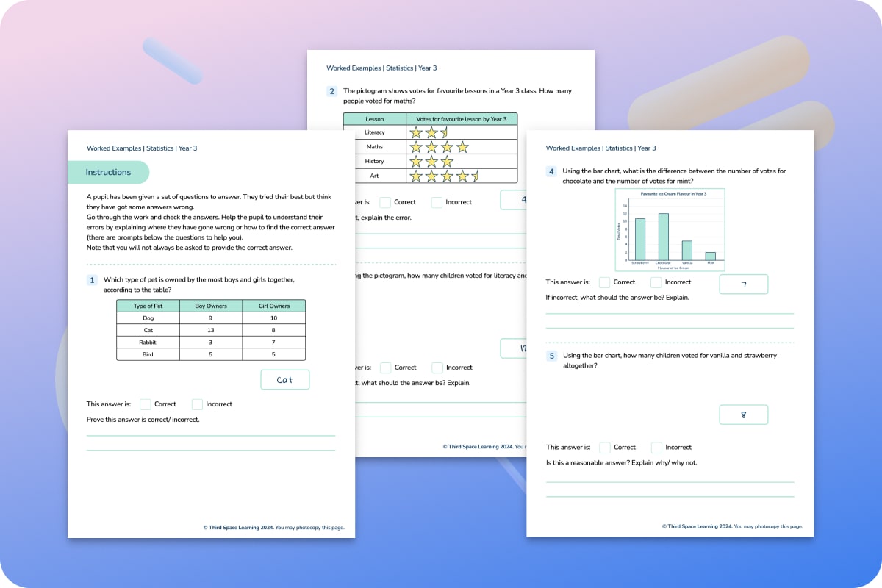Select the question 1 number badge
This screenshot has width=882, height=588.
tap(92, 280)
